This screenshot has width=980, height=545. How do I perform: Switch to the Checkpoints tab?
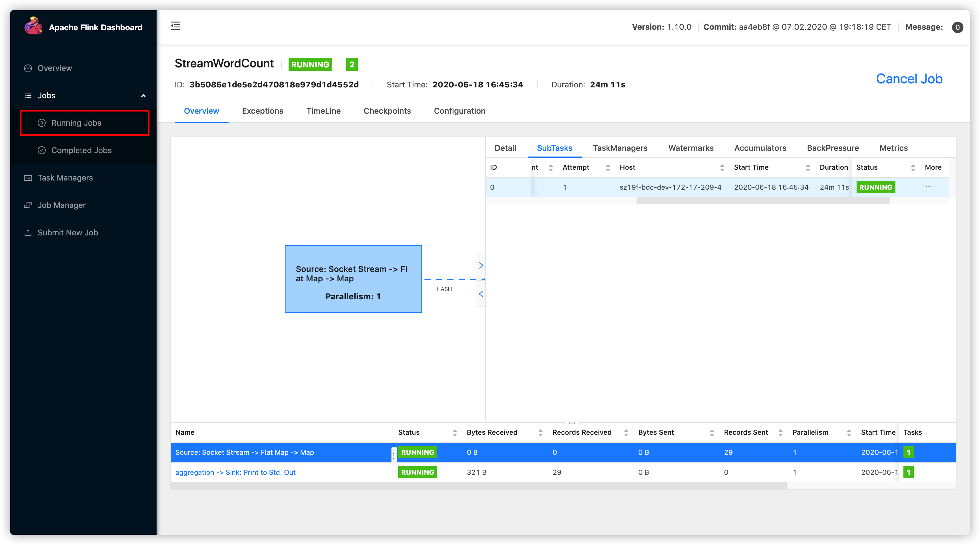click(387, 111)
